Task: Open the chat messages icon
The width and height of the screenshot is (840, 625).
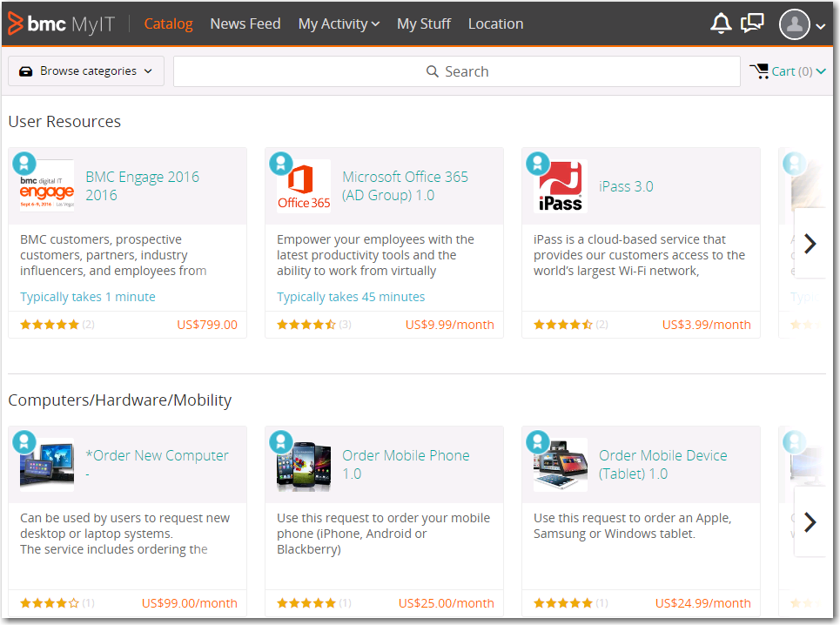Action: 752,24
